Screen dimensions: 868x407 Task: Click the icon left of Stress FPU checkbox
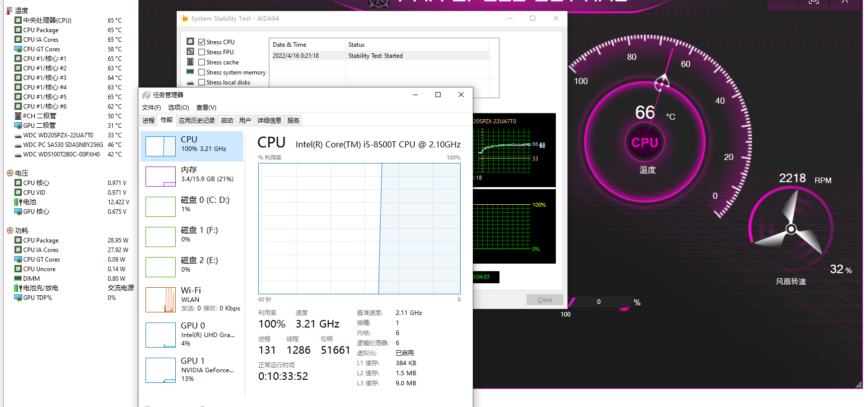[190, 51]
